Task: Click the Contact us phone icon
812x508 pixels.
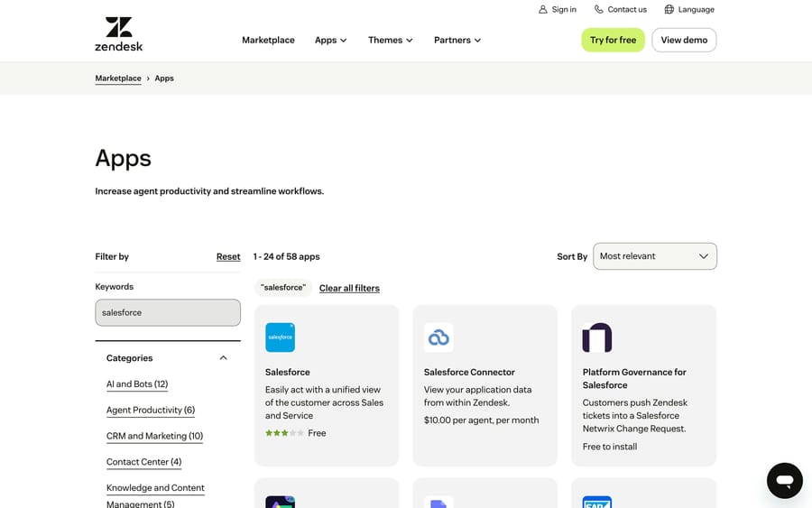Action: [x=599, y=9]
